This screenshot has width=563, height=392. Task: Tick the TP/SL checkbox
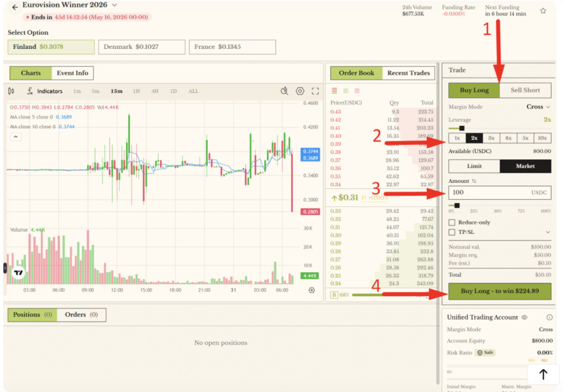[x=452, y=232]
